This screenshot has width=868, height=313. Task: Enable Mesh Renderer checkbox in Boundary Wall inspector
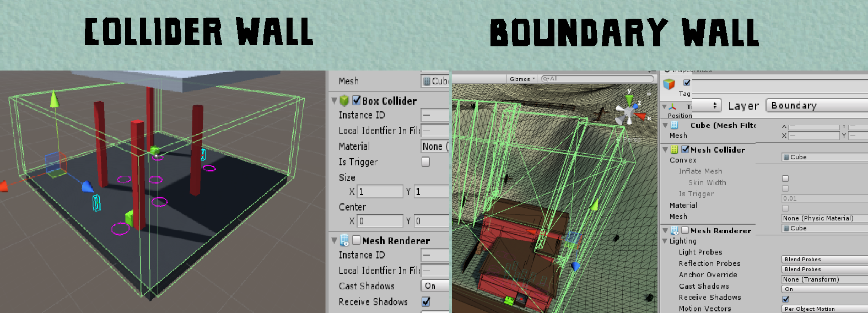pyautogui.click(x=685, y=230)
